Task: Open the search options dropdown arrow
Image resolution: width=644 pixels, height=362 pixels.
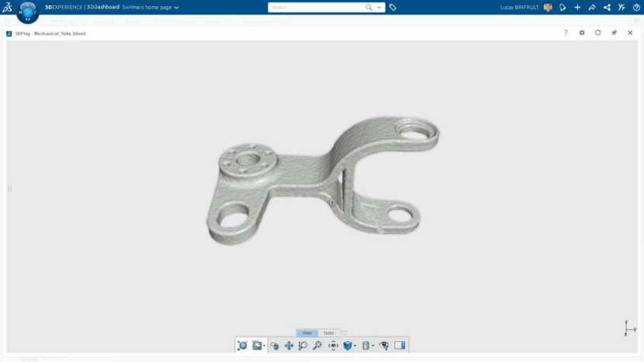Action: click(379, 8)
